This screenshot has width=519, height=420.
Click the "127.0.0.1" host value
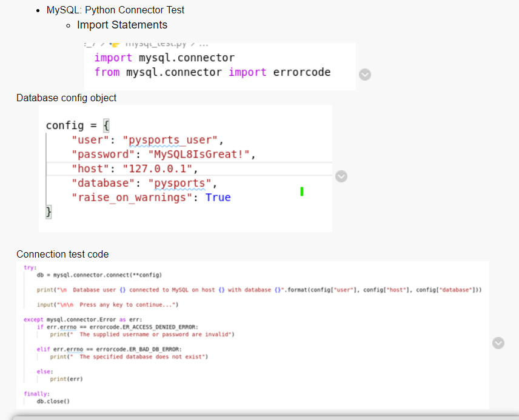coord(158,169)
